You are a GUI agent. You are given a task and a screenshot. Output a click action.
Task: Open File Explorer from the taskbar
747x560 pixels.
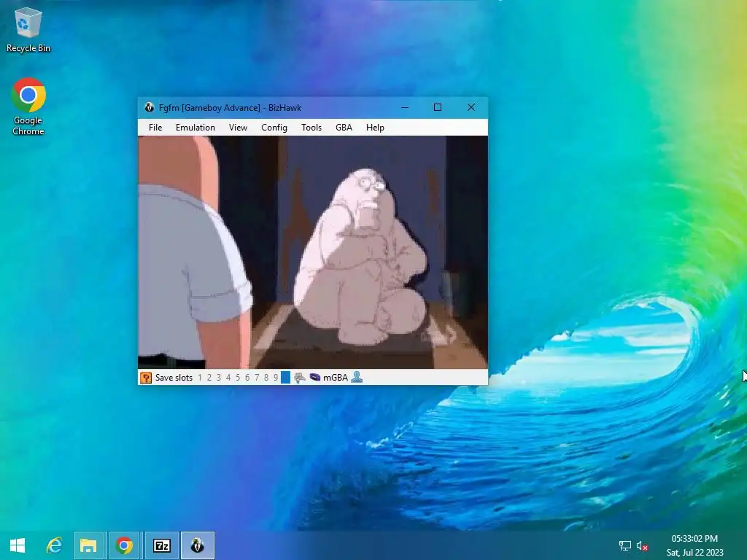pos(88,545)
